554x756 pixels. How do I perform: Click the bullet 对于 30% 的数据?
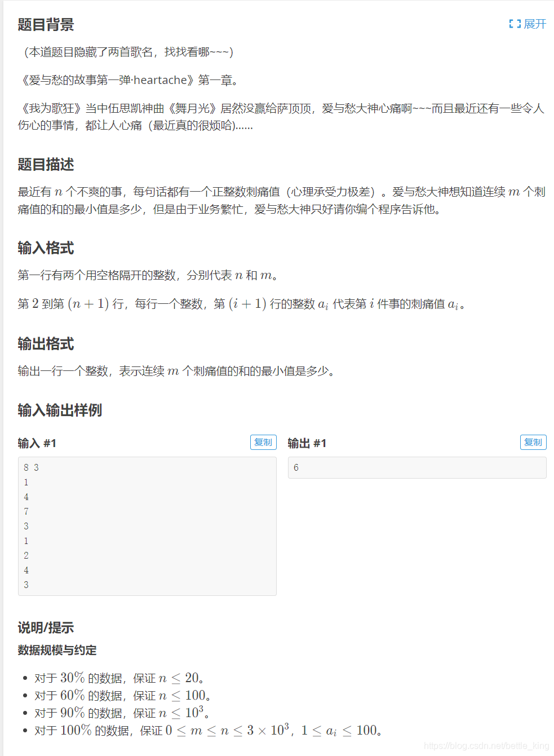(119, 678)
